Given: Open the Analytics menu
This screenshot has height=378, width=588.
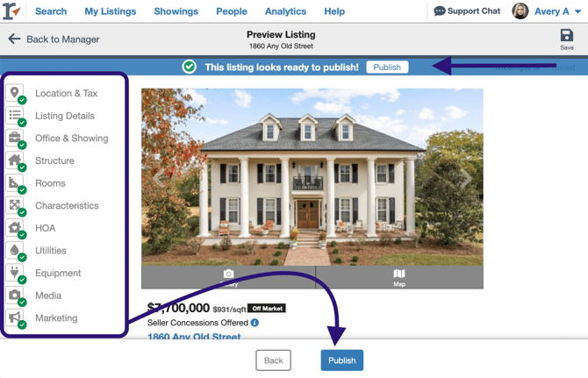Looking at the screenshot, I should [285, 11].
